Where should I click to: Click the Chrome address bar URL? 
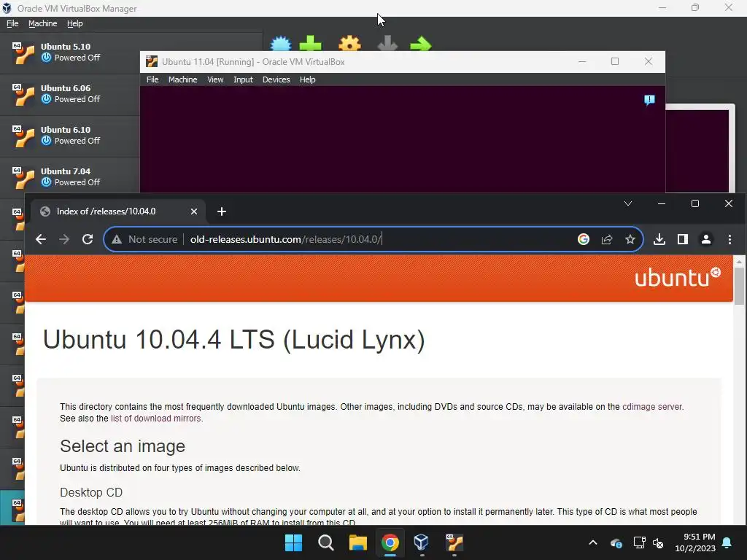(x=286, y=239)
